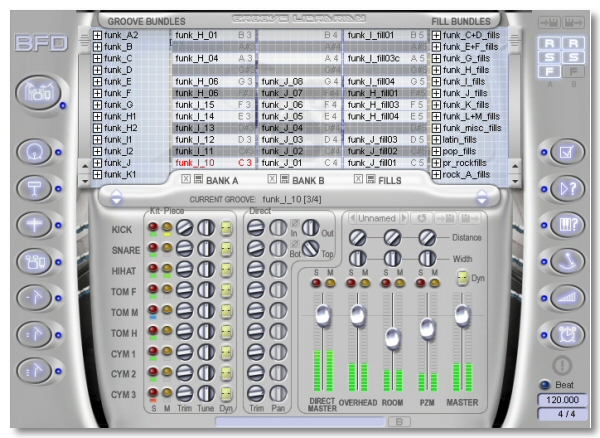
Task: Click the B button at the bottom
Action: click(399, 422)
